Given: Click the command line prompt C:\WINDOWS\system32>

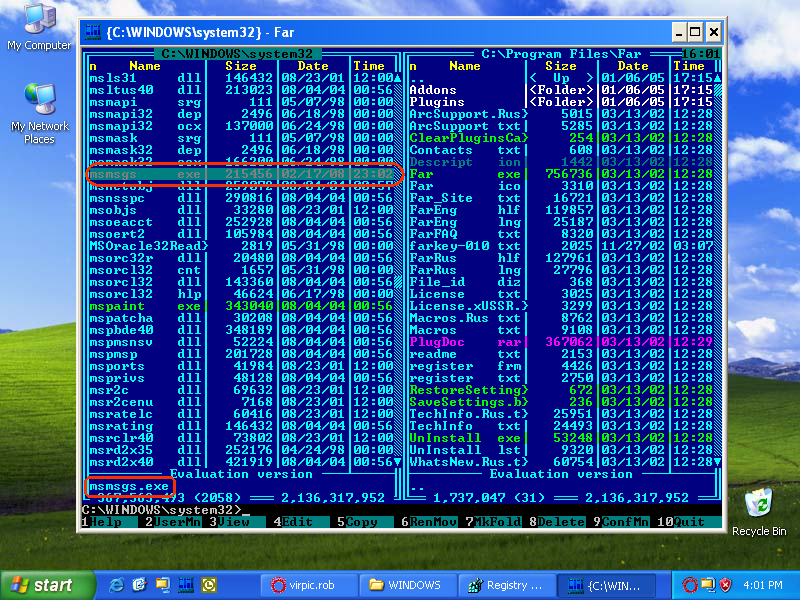Looking at the screenshot, I should pyautogui.click(x=162, y=509).
